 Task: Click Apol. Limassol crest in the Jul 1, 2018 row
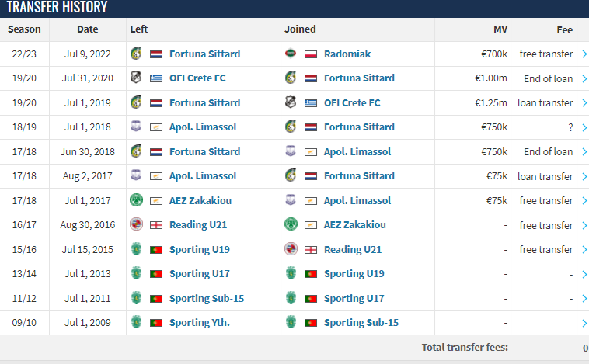click(136, 127)
